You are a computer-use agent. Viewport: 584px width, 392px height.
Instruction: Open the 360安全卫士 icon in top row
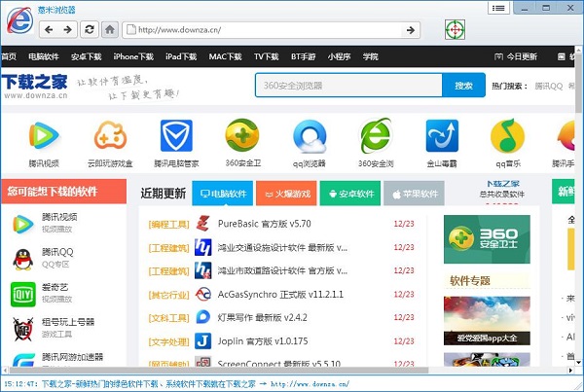242,135
